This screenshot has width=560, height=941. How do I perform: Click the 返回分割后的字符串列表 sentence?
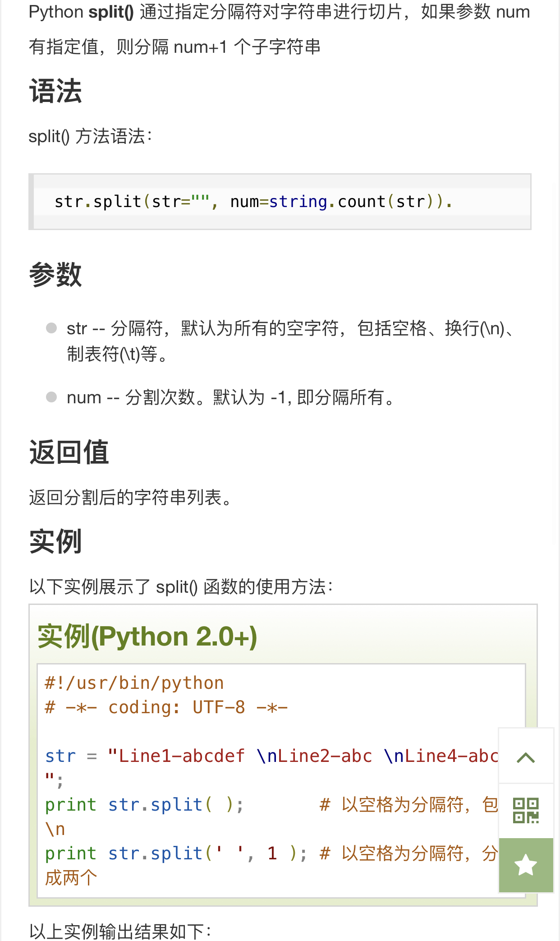131,497
